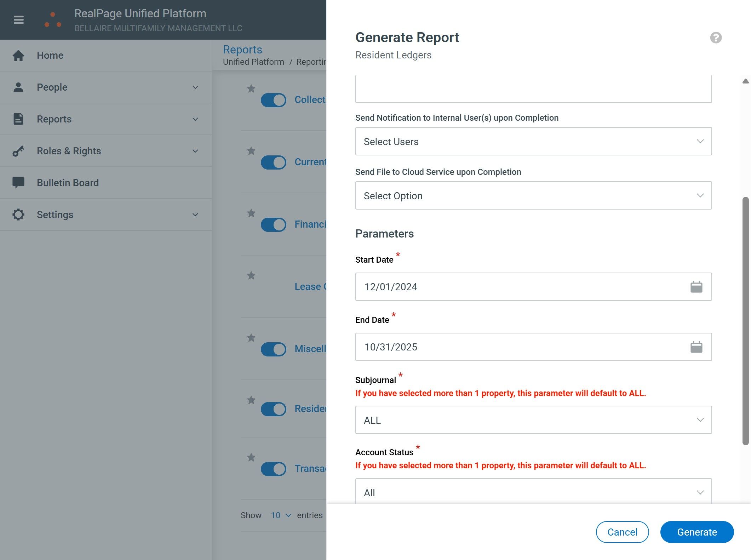Open the help question mark icon

coord(716,38)
